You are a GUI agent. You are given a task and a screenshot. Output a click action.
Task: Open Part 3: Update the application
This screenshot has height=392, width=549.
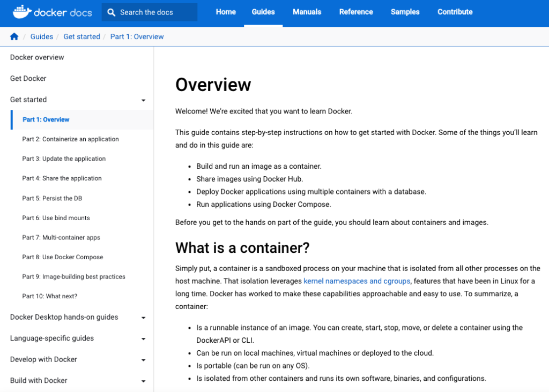[x=64, y=159]
